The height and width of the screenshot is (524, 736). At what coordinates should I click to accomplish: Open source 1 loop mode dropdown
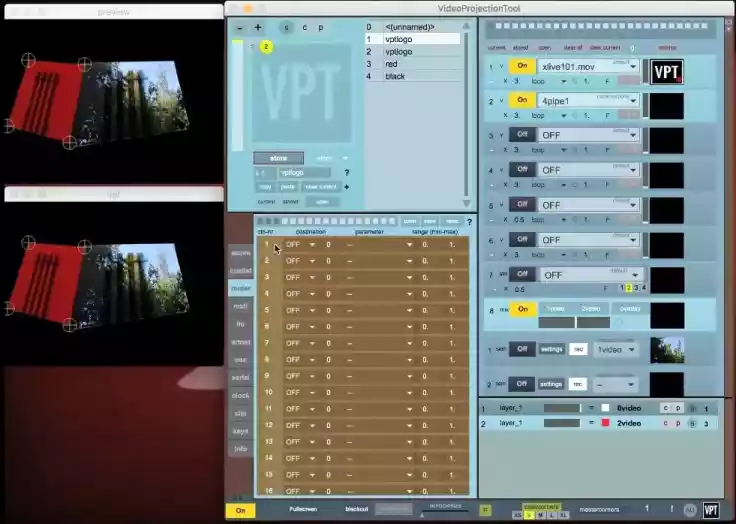(548, 81)
